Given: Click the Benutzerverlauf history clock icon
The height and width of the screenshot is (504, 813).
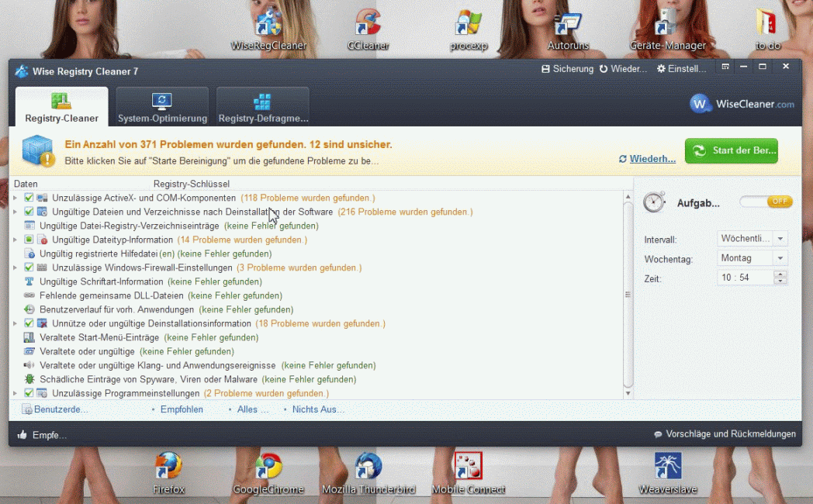Looking at the screenshot, I should pyautogui.click(x=29, y=309).
